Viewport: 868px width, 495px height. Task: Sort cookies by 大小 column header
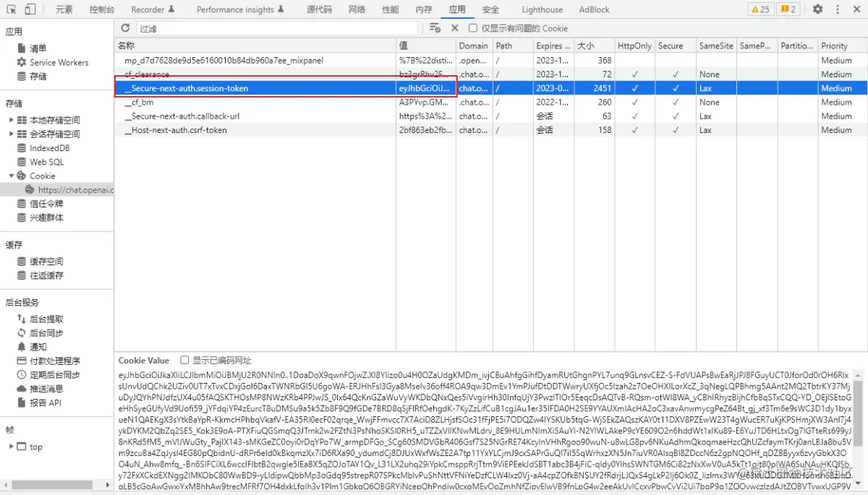[x=594, y=46]
